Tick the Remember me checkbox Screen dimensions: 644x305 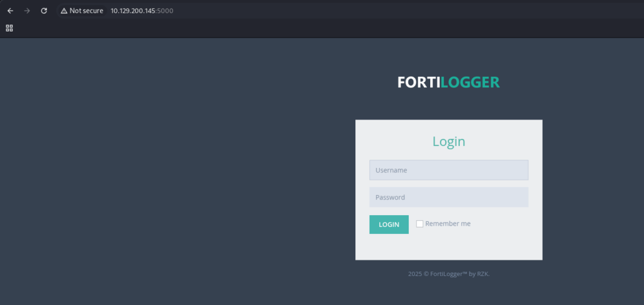pyautogui.click(x=419, y=224)
